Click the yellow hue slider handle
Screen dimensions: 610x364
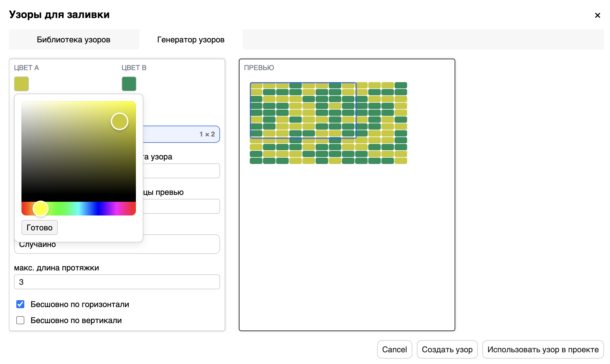pyautogui.click(x=41, y=209)
